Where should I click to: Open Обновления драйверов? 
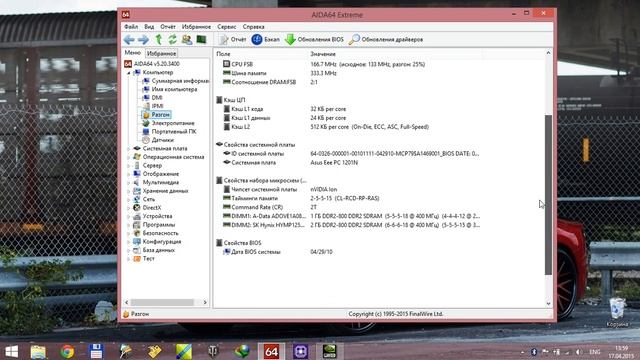[386, 40]
